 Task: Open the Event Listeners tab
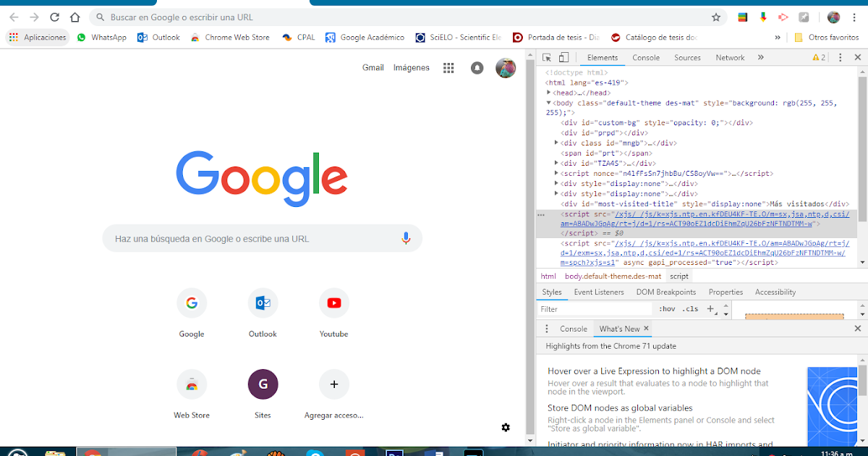(598, 292)
